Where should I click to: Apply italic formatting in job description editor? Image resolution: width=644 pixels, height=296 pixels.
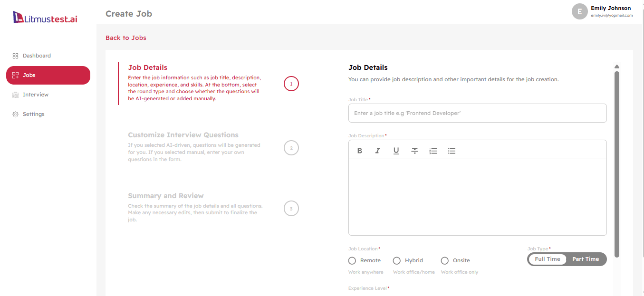377,150
